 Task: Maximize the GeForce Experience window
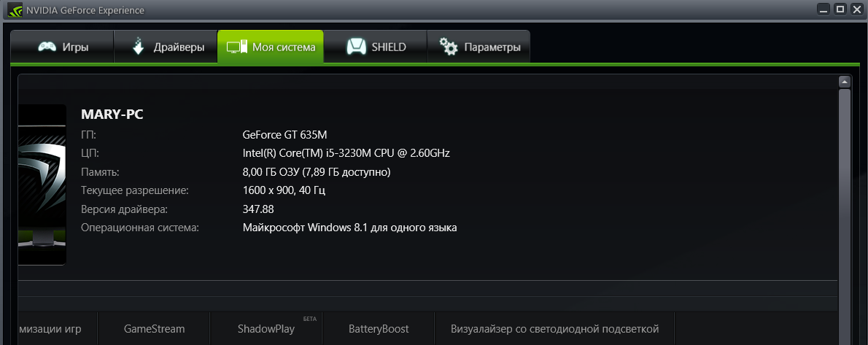point(840,9)
